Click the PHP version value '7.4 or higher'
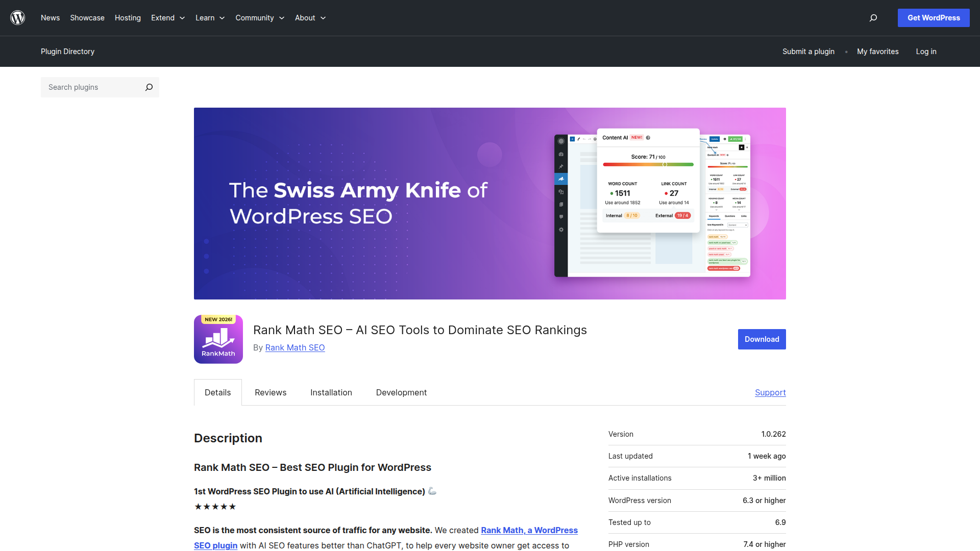Screen dimensions: 980x551 point(765,544)
